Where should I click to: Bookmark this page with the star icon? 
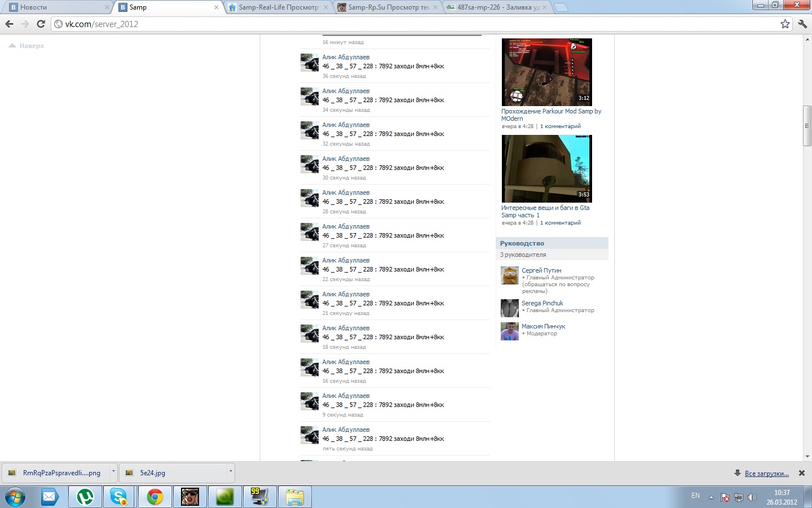tap(785, 24)
